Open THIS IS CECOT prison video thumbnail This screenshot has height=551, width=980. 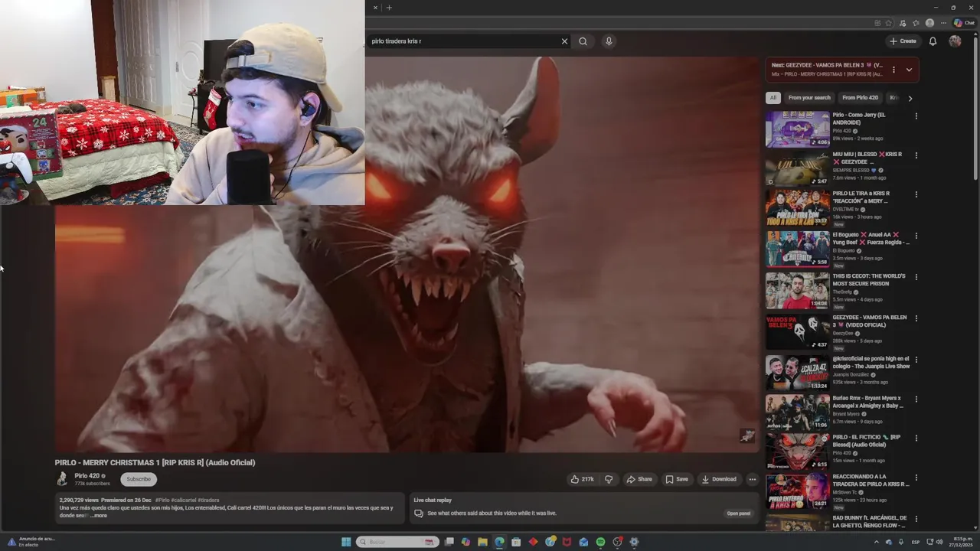798,290
